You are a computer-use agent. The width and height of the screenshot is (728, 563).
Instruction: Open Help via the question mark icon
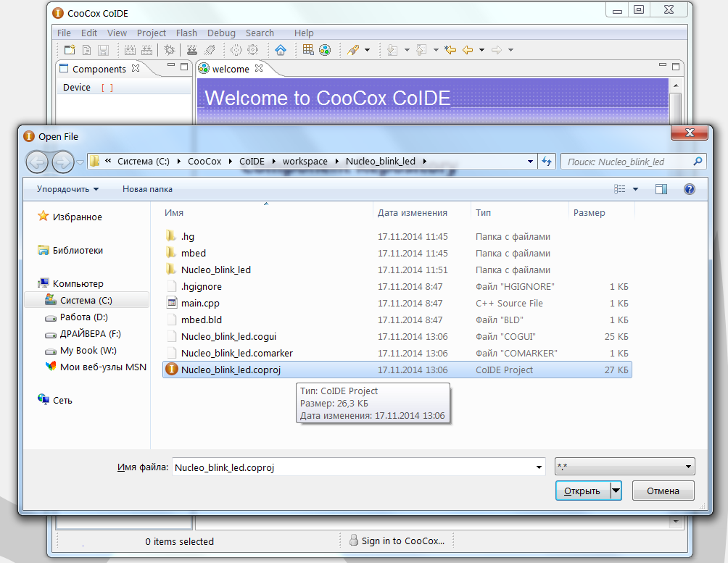pos(689,188)
